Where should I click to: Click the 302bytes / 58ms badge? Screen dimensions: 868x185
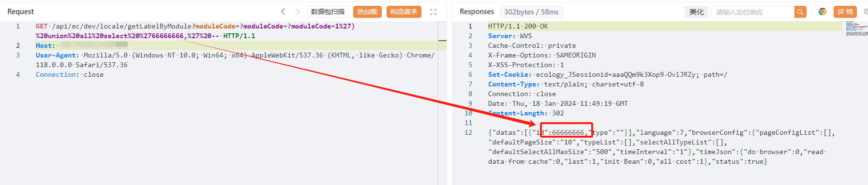[531, 12]
